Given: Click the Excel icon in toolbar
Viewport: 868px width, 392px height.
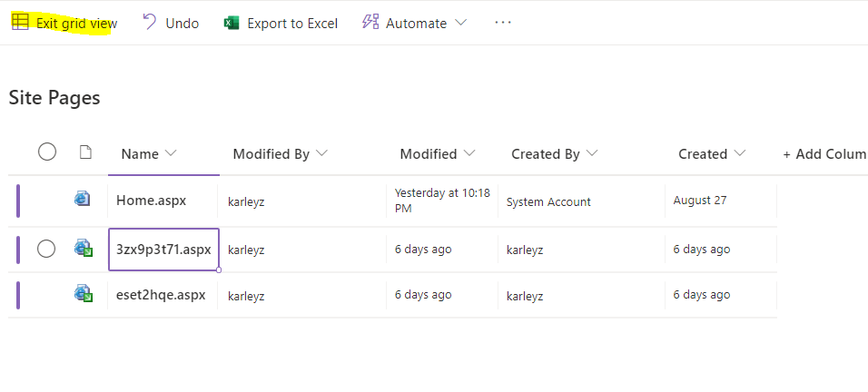Looking at the screenshot, I should pyautogui.click(x=232, y=23).
